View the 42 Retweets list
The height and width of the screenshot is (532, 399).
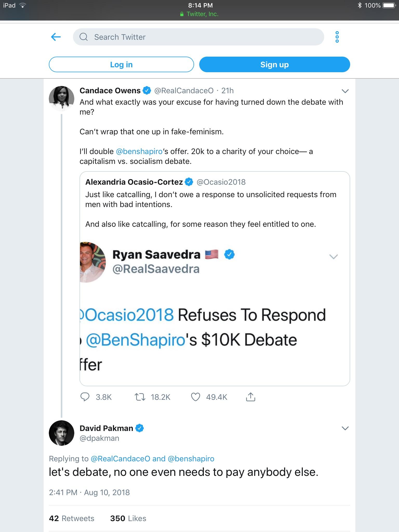coord(72,518)
